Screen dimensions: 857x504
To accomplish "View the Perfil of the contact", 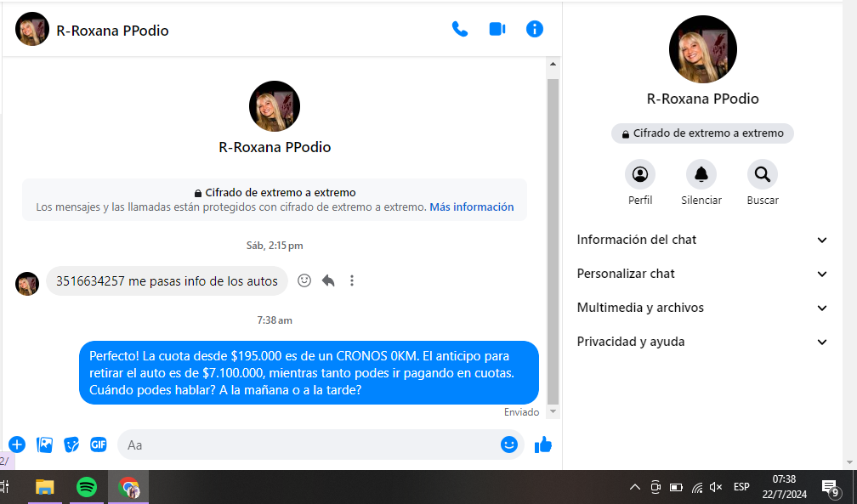I will point(640,175).
